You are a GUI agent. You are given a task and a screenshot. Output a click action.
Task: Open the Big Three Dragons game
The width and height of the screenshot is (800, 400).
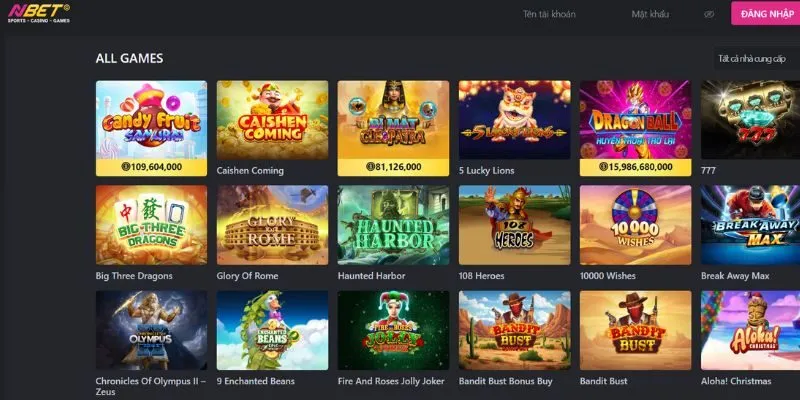pyautogui.click(x=152, y=225)
